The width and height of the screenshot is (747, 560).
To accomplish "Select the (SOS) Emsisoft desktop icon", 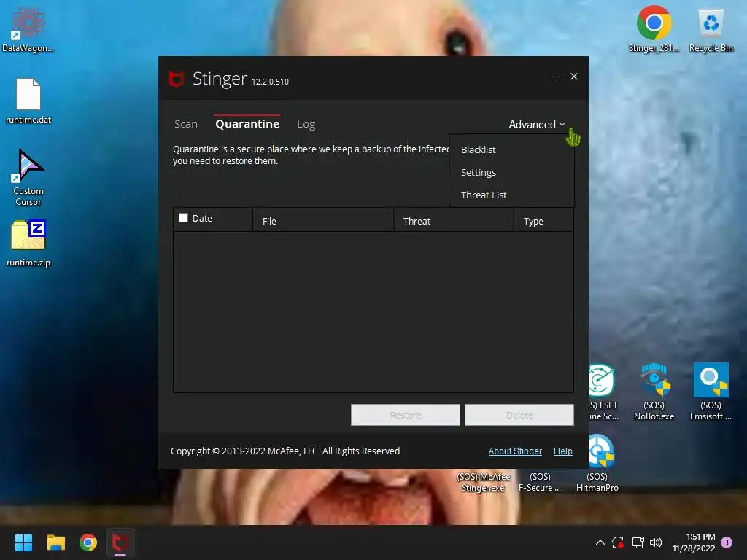I will (x=711, y=392).
